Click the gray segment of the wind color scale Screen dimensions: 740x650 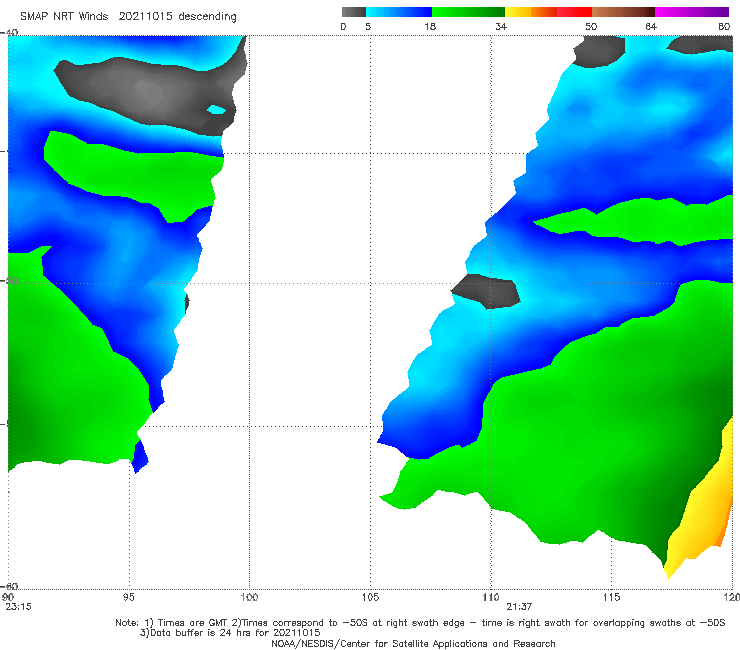(353, 12)
